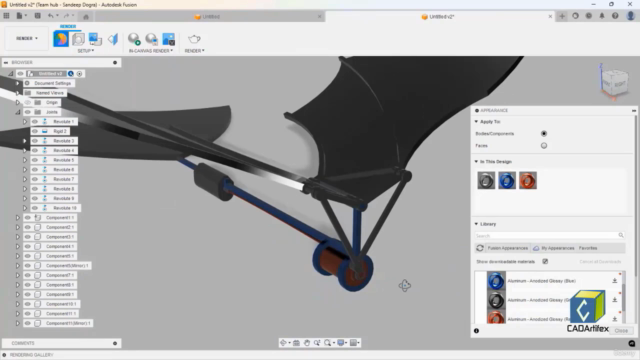
Task: Hide Component1:1 using its eye icon
Action: tap(27, 218)
